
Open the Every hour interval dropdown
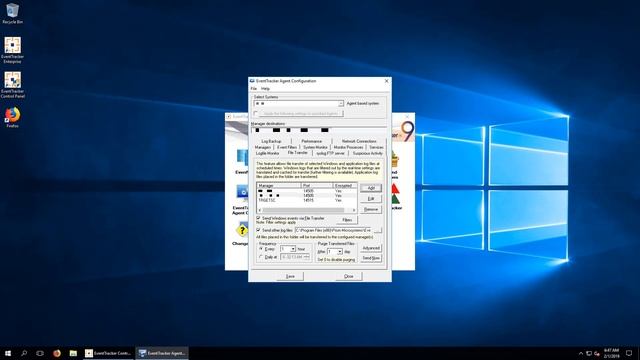coord(293,249)
